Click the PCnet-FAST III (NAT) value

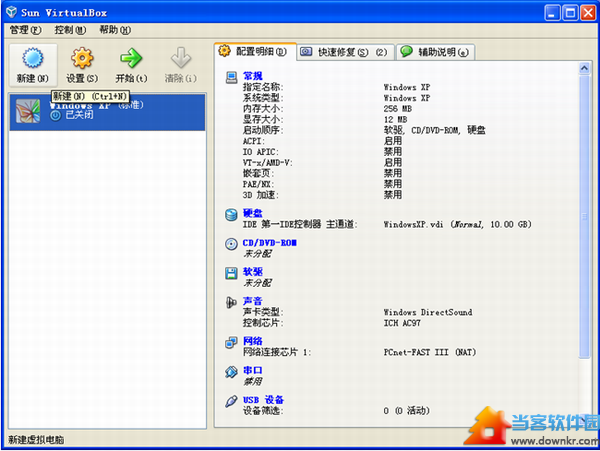pos(430,352)
